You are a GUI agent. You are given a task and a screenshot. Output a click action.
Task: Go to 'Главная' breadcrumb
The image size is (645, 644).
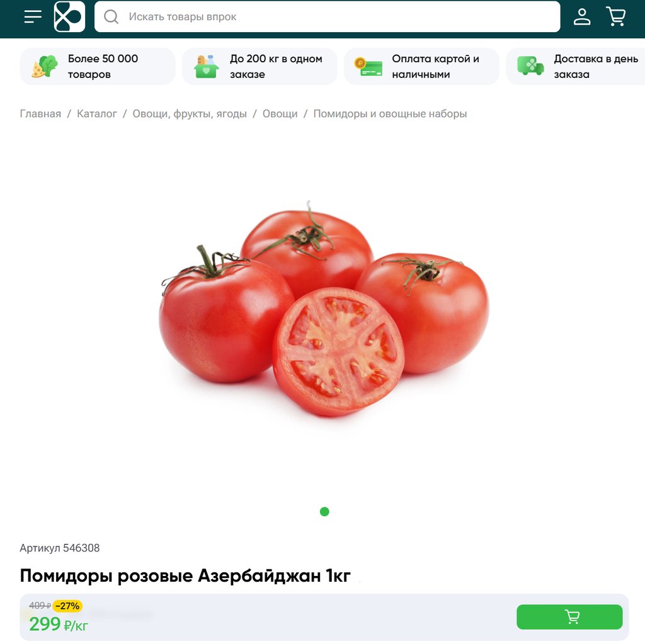[40, 113]
